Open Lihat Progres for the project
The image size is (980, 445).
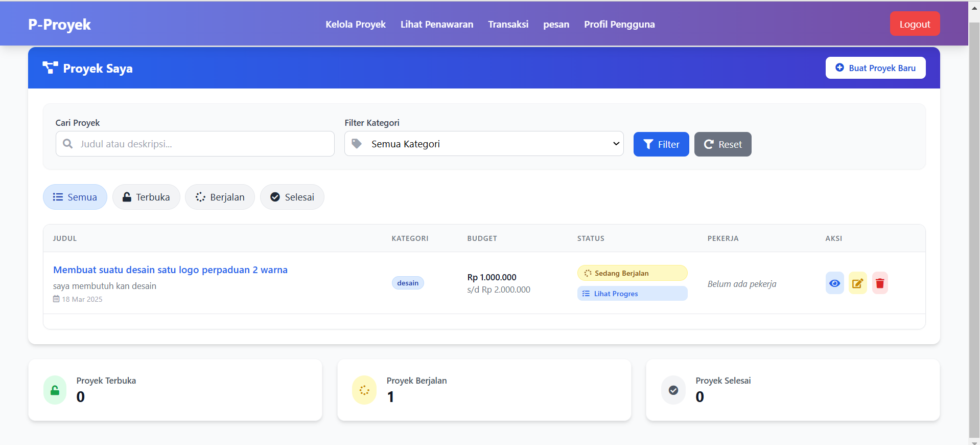point(632,294)
